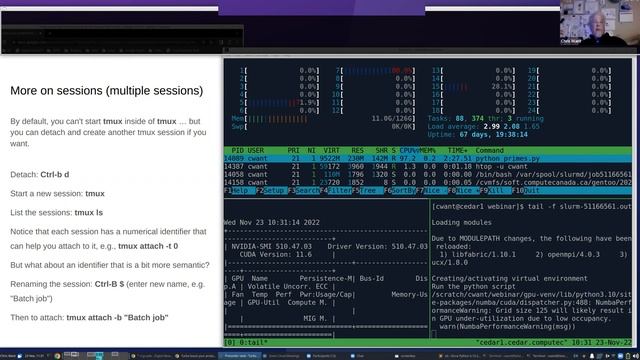
Task: Click 'tmux attach -b "Batch job"' text
Action: [x=118, y=318]
